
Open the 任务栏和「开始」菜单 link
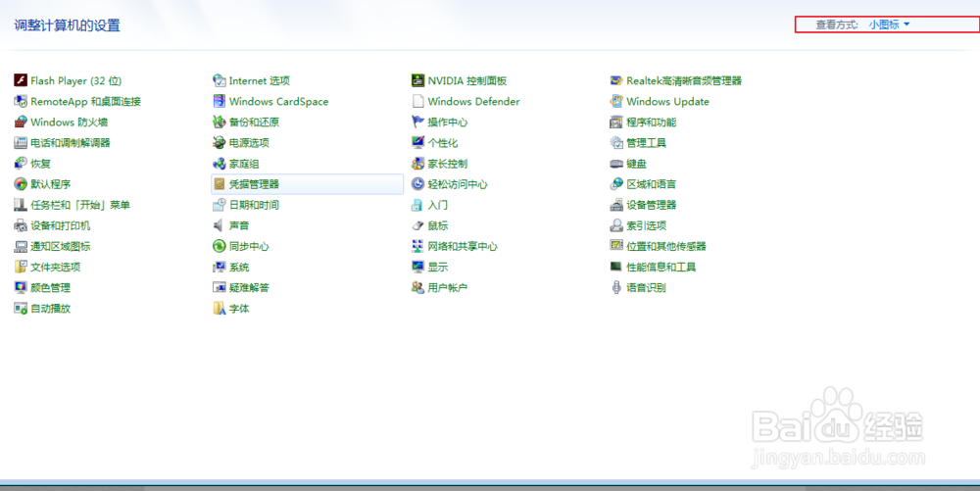tap(80, 205)
